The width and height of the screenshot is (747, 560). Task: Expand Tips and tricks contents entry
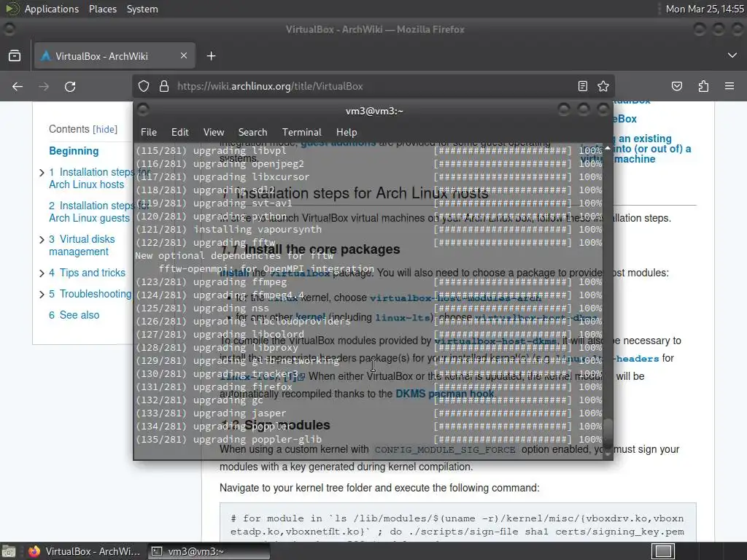[x=42, y=273]
